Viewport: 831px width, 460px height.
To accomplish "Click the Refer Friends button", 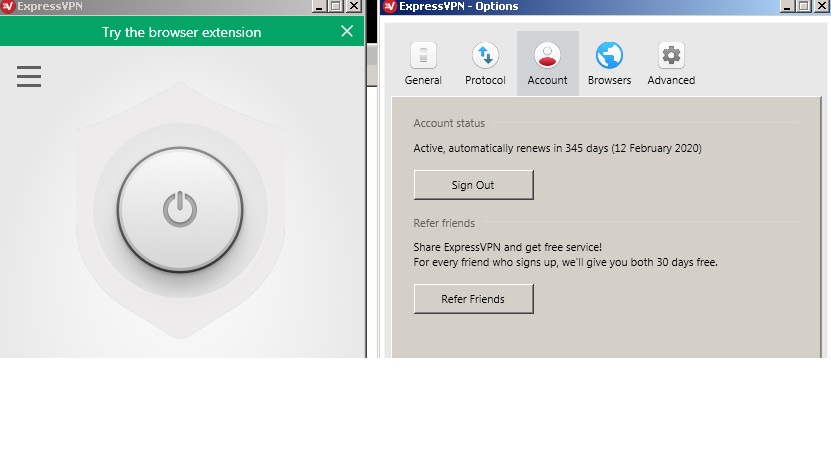I will 473,299.
